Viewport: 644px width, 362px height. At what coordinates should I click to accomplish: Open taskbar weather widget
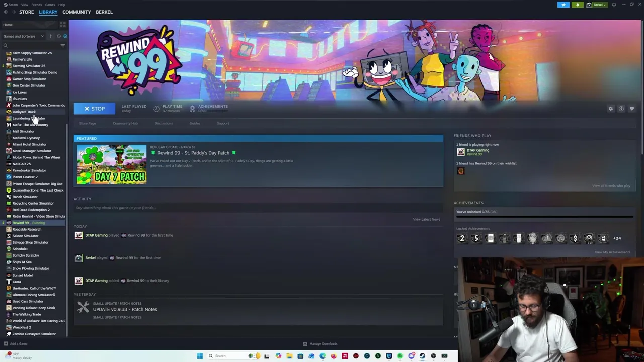pyautogui.click(x=18, y=355)
